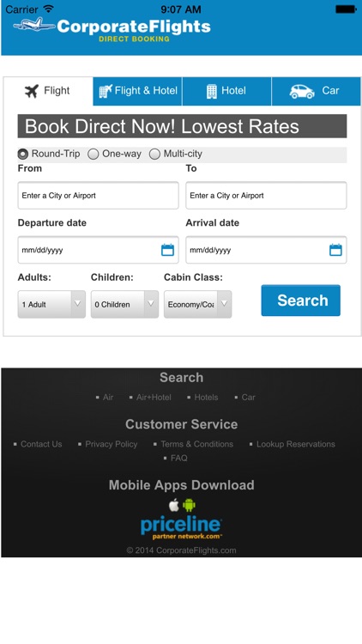The height and width of the screenshot is (644, 362).
Task: Tap the building icon in the Hotel tab
Action: (211, 91)
